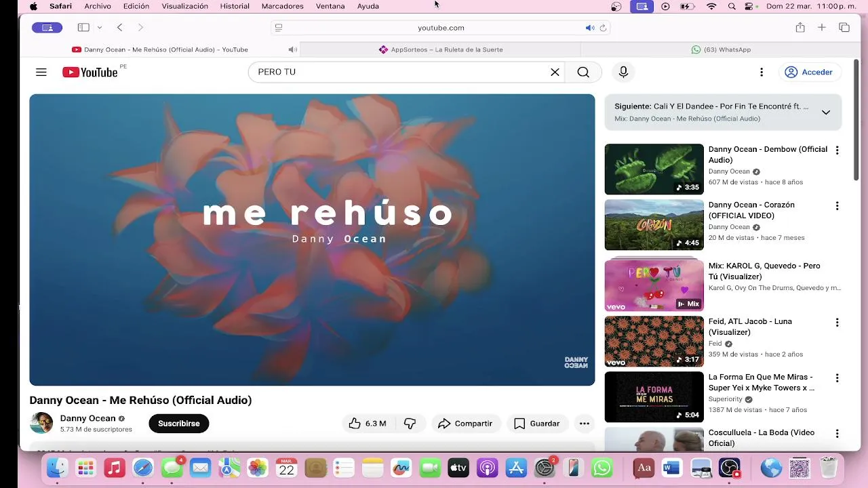This screenshot has width=868, height=488.
Task: Open Edición menu
Action: pyautogui.click(x=136, y=6)
